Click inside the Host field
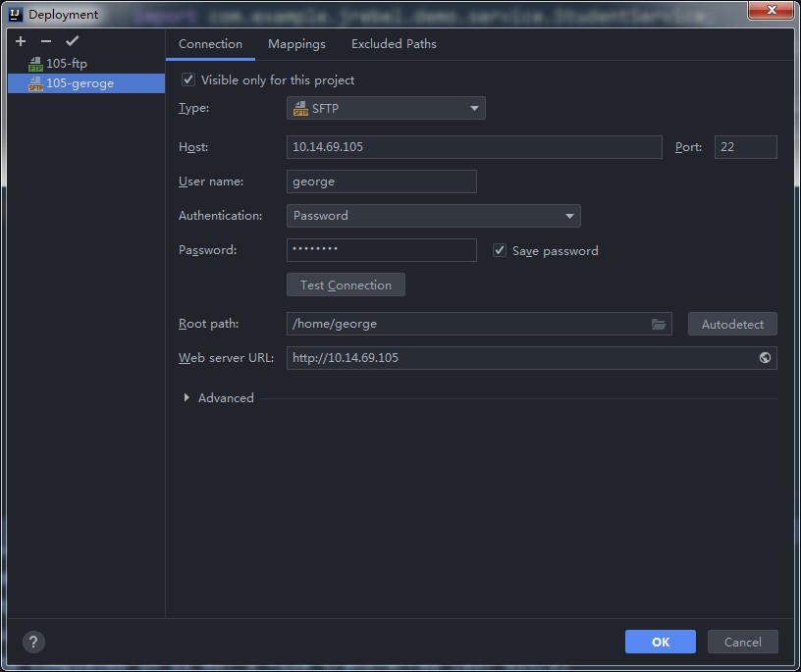 pos(474,147)
